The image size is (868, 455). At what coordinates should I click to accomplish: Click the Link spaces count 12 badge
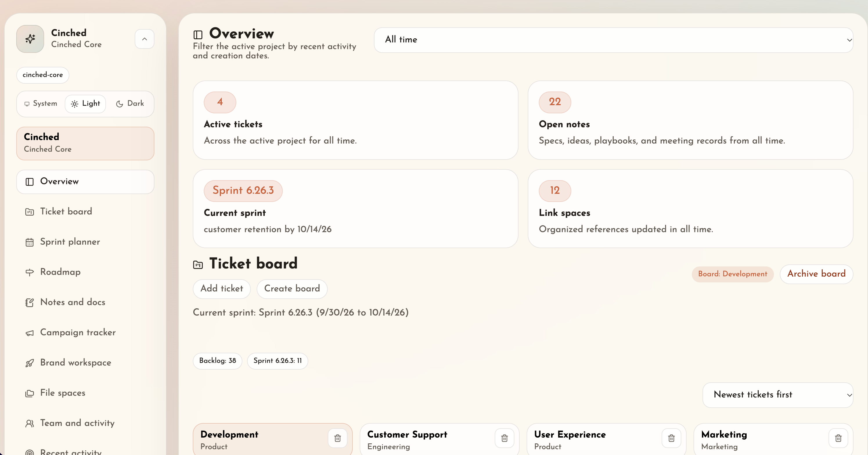tap(555, 191)
